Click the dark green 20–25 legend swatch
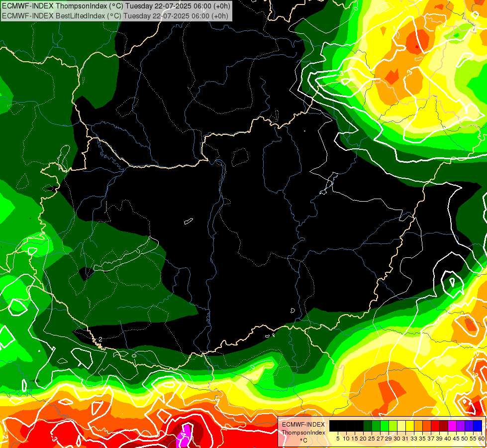This screenshot has width=487, height=448. click(368, 426)
